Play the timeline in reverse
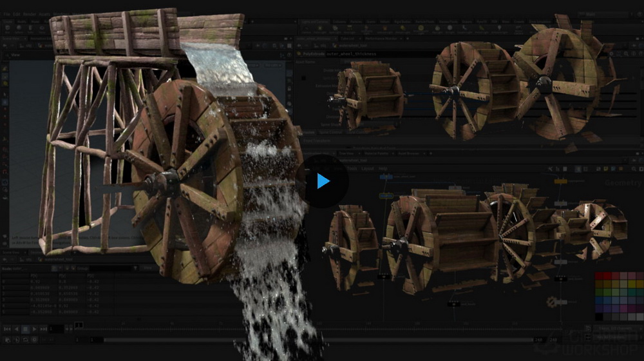644x361 pixels. [17, 329]
